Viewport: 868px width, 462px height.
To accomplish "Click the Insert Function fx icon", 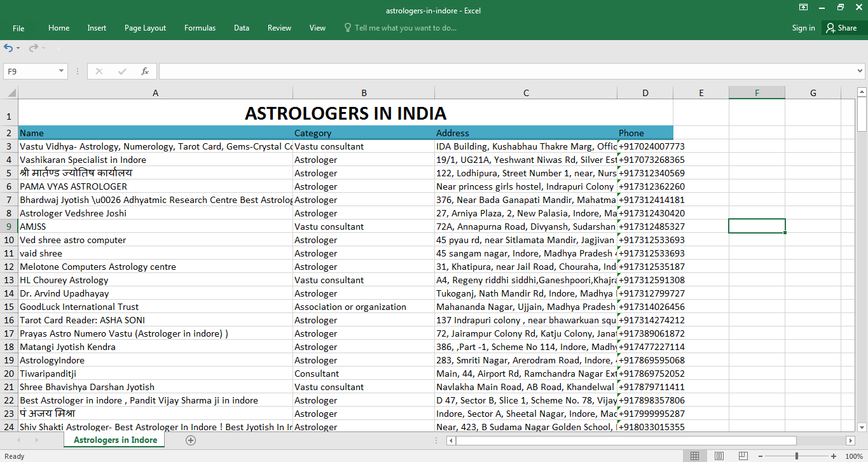I will pyautogui.click(x=145, y=71).
